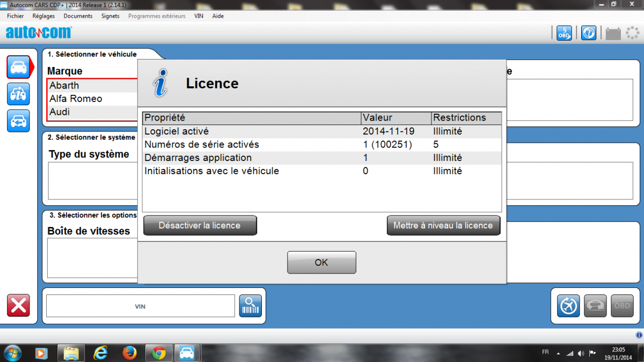Screen dimensions: 644x362
Task: Click the VIN input field
Action: tap(141, 306)
